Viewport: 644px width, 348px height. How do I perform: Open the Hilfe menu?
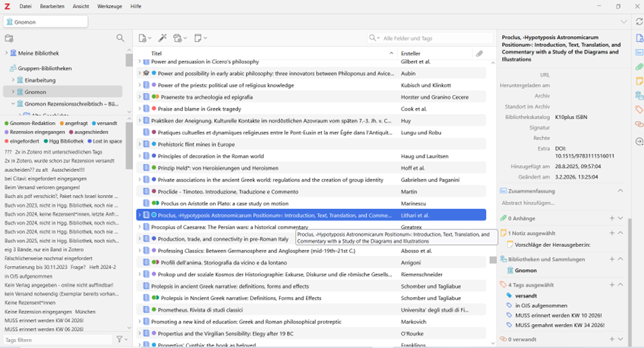[x=136, y=6]
